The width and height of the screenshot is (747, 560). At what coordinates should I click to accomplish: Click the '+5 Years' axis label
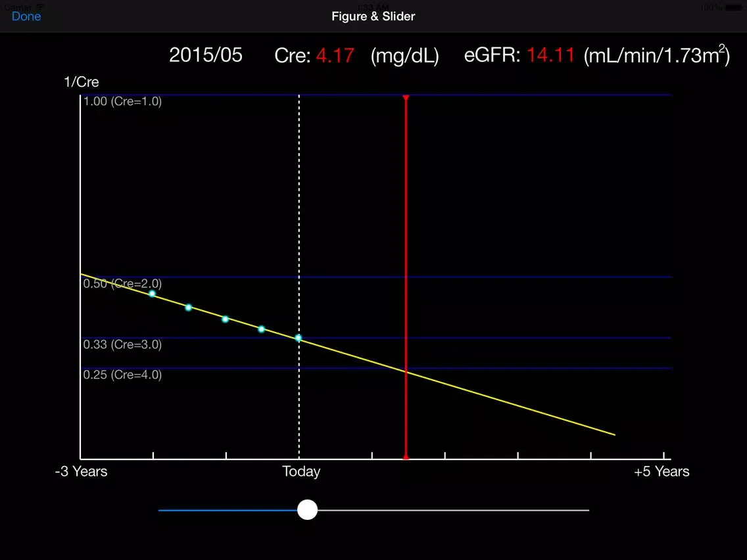662,471
